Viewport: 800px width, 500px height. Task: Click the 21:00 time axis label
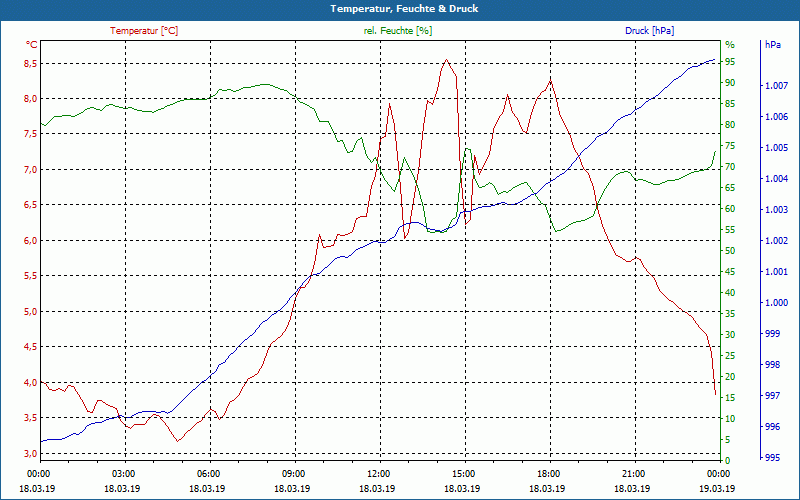(x=635, y=473)
